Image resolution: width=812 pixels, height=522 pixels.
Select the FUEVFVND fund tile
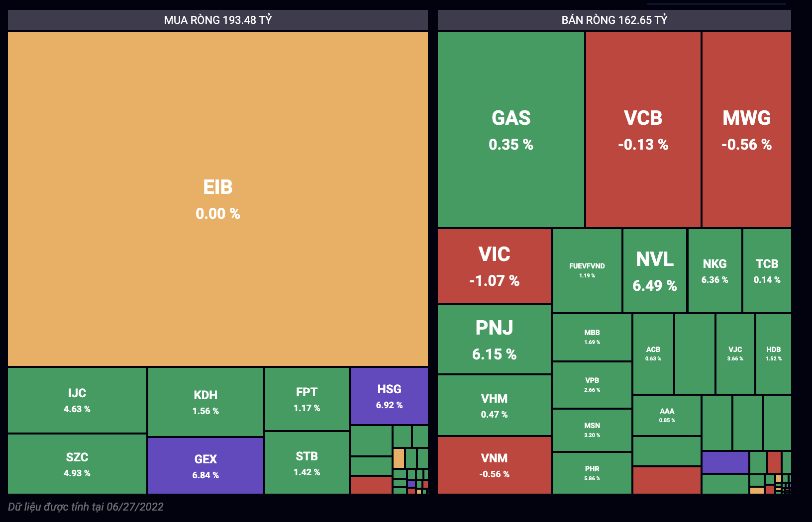[x=587, y=270]
